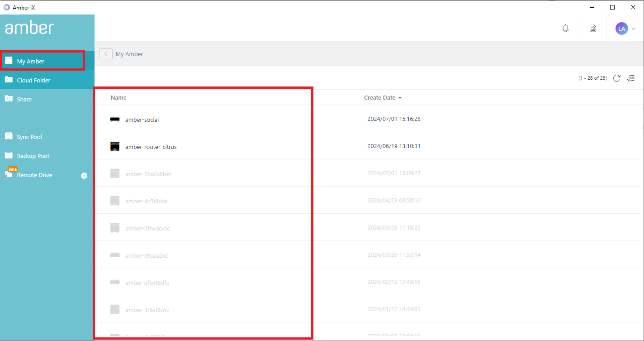Viewport: 644px width, 341px height.
Task: Click date 2024/06/19 13:10:31
Action: (x=394, y=146)
